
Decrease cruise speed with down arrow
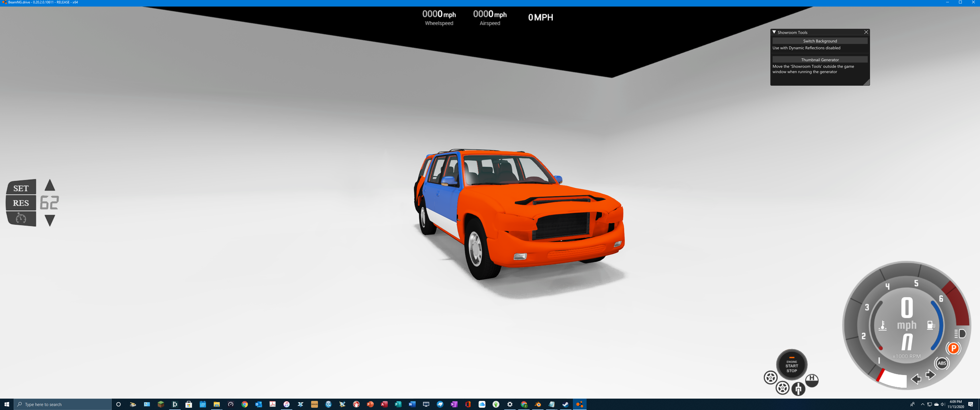click(x=50, y=220)
